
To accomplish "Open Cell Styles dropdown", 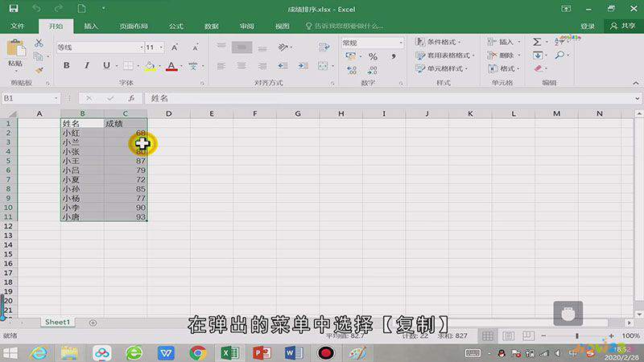I will point(441,68).
